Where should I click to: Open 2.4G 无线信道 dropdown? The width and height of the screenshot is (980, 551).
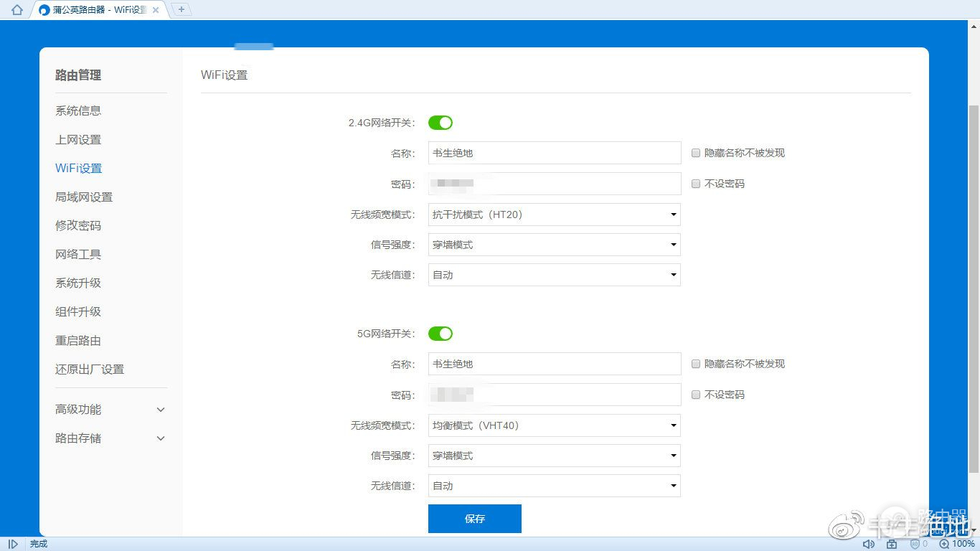tap(555, 275)
